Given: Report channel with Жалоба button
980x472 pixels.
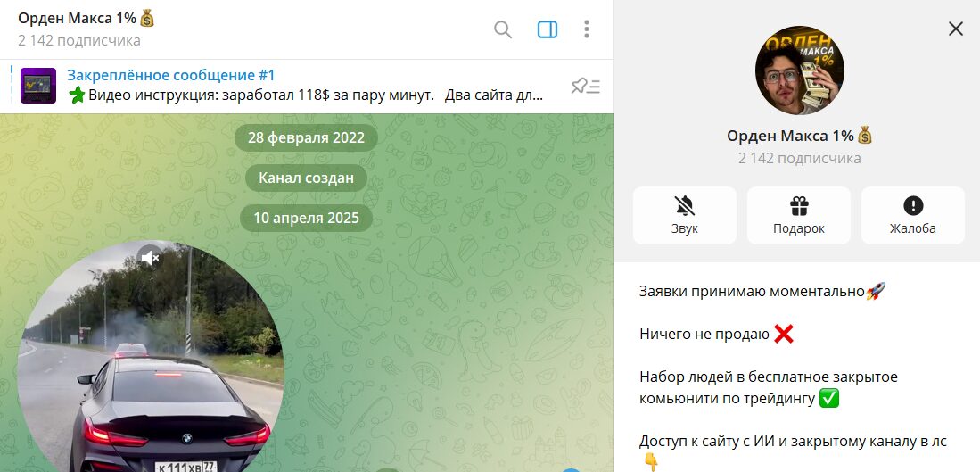Looking at the screenshot, I should click(913, 215).
